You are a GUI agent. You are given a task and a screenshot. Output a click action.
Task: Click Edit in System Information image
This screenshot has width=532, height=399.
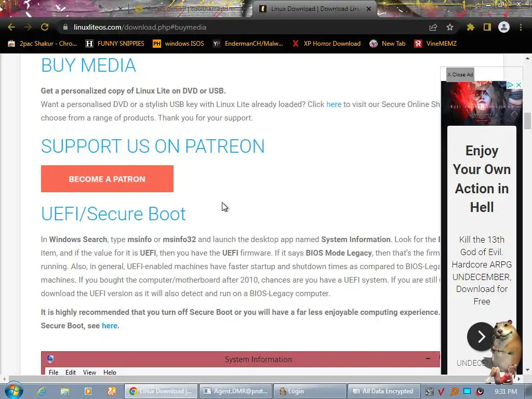(x=71, y=372)
